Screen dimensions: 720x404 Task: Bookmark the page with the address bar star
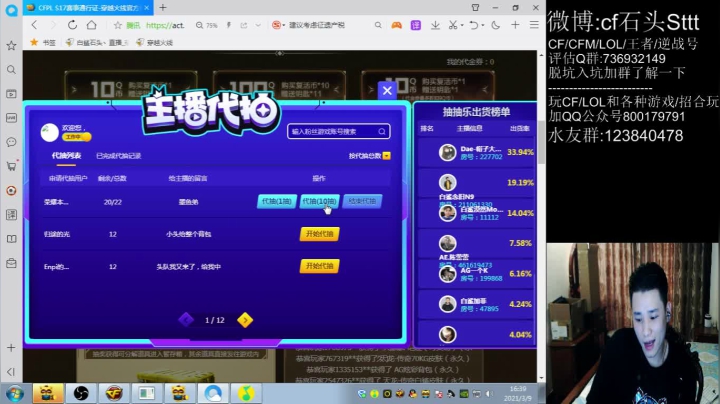(x=118, y=25)
